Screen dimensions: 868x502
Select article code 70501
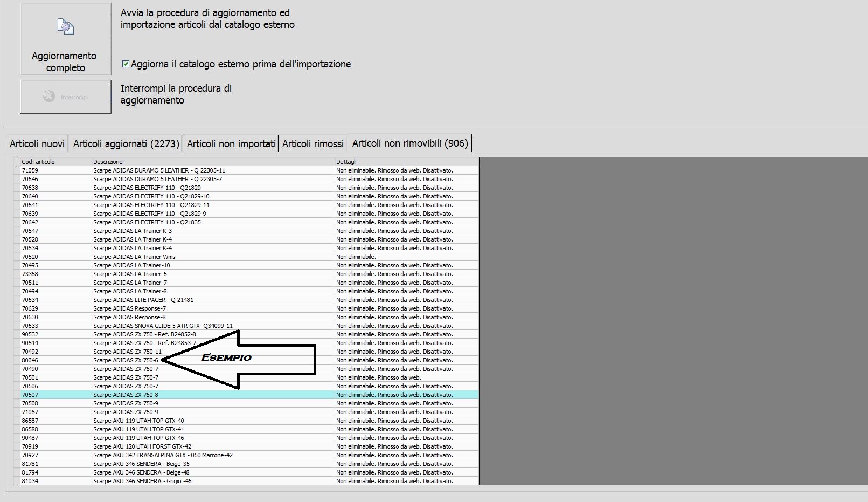point(30,377)
